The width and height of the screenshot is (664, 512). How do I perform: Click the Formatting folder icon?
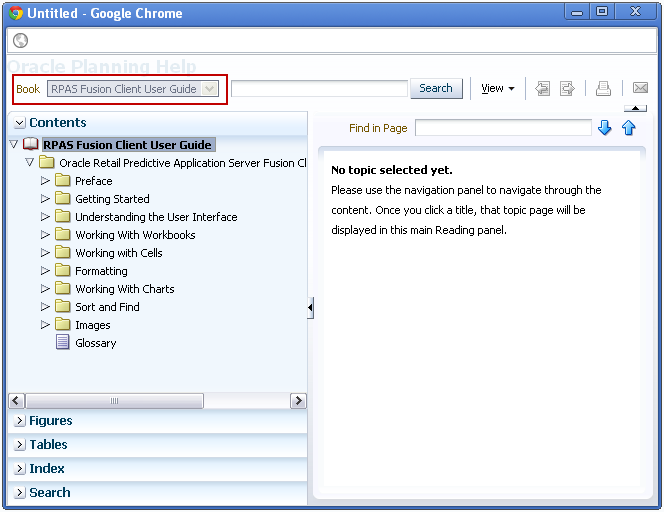pyautogui.click(x=63, y=270)
